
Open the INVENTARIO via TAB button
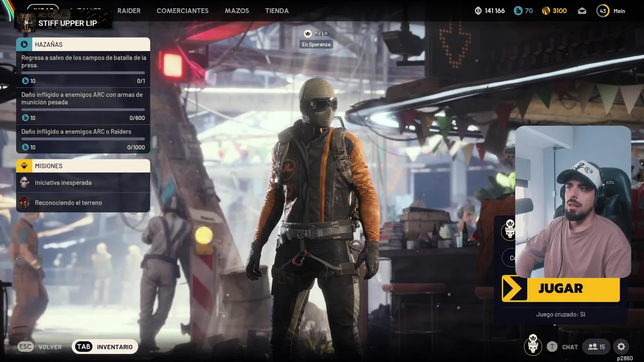(105, 347)
